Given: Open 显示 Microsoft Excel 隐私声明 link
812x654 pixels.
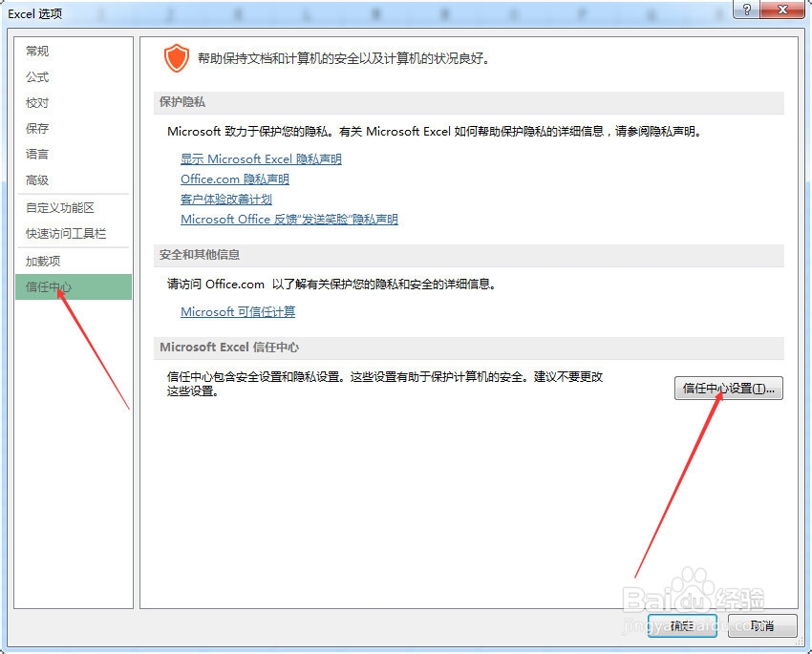Looking at the screenshot, I should click(260, 158).
